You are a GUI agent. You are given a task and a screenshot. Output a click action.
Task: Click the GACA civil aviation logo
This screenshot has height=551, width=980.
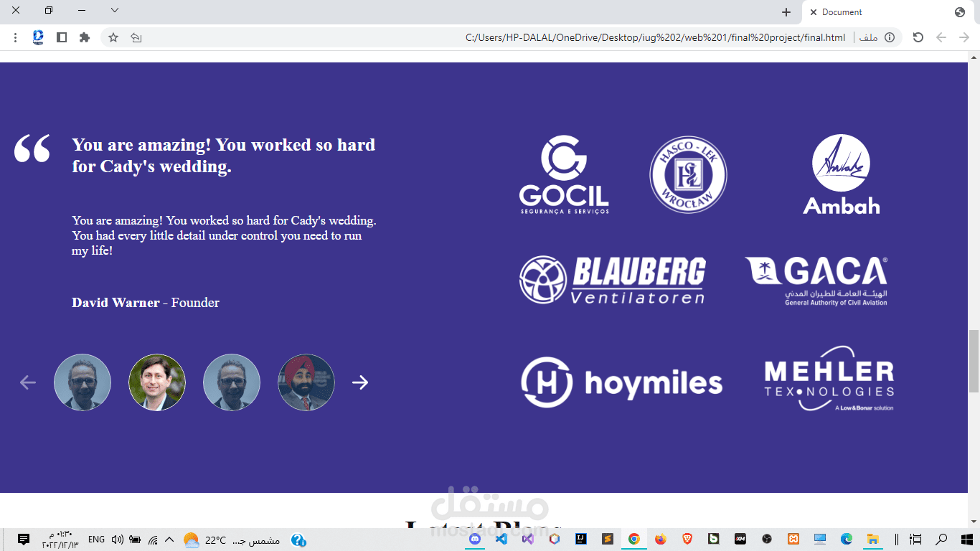[816, 281]
